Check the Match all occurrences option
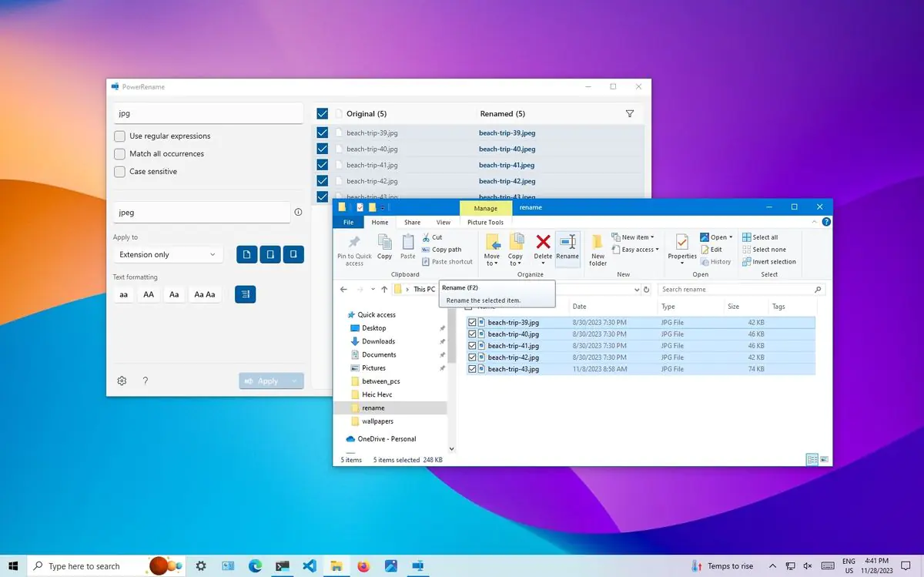924x577 pixels. pos(120,154)
